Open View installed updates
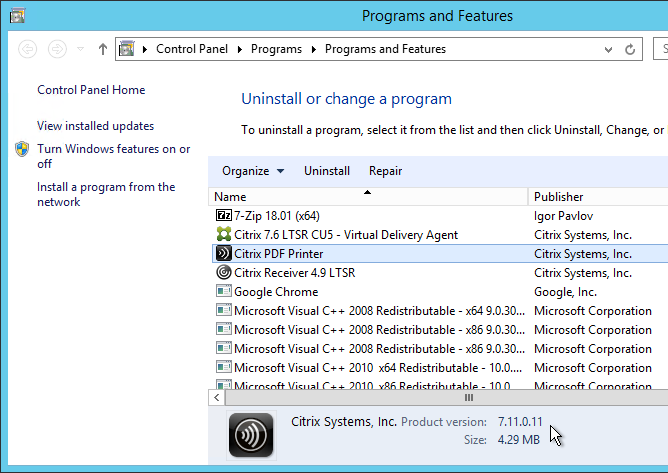This screenshot has width=668, height=473. click(x=95, y=126)
